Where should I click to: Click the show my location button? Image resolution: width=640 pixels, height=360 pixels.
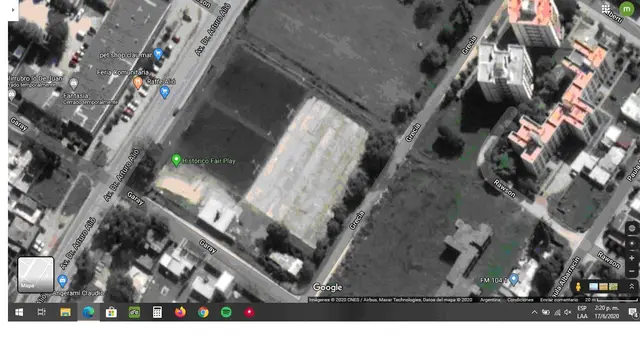632,244
